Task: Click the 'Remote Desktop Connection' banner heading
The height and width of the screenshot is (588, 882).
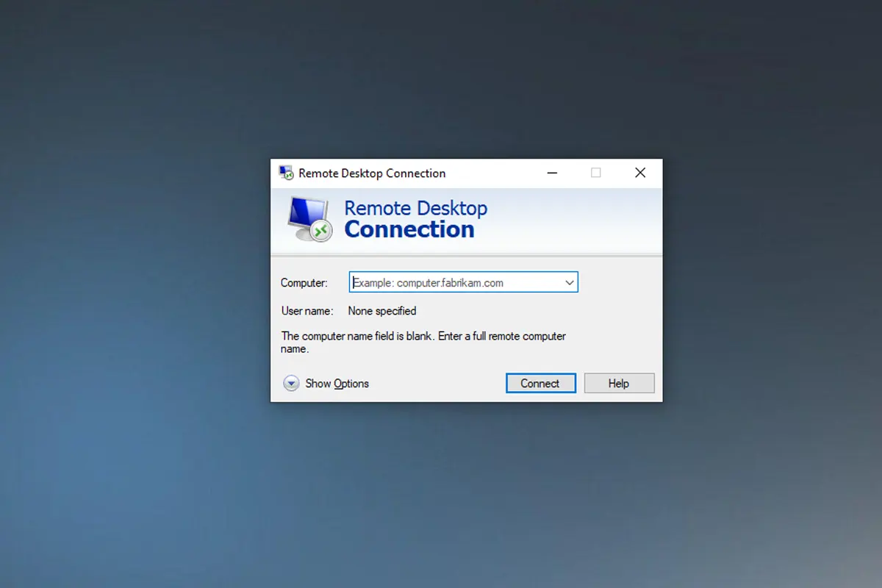Action: pyautogui.click(x=416, y=219)
